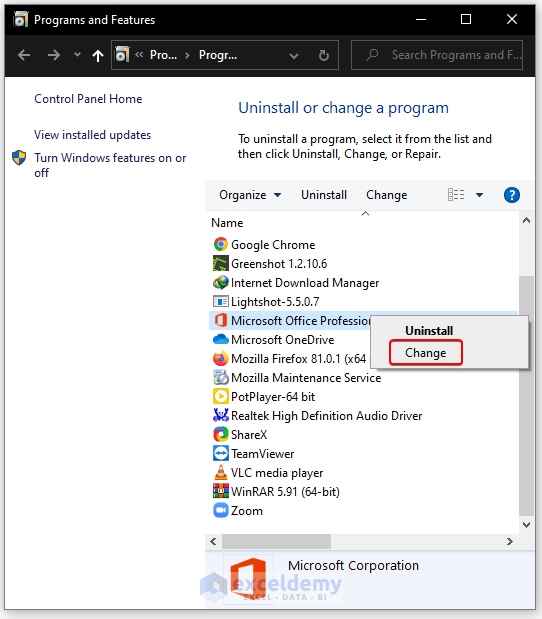Refresh the address bar location
Image resolution: width=542 pixels, height=619 pixels.
click(x=324, y=55)
